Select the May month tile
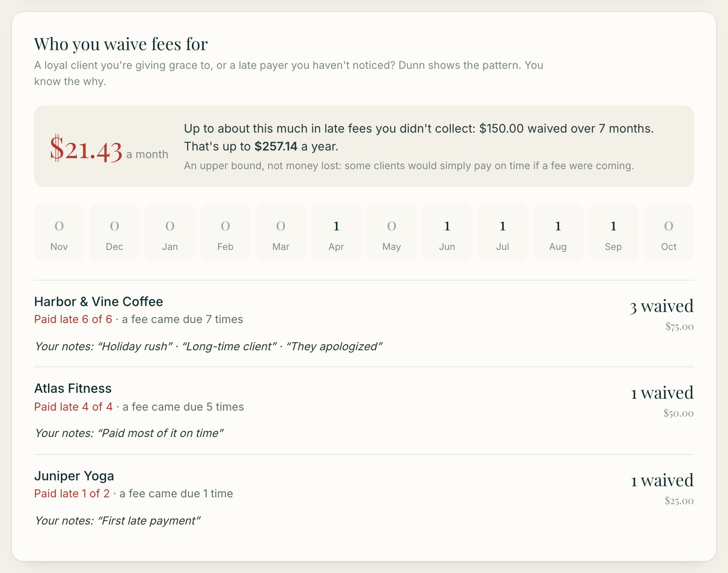The width and height of the screenshot is (728, 573). pos(392,233)
